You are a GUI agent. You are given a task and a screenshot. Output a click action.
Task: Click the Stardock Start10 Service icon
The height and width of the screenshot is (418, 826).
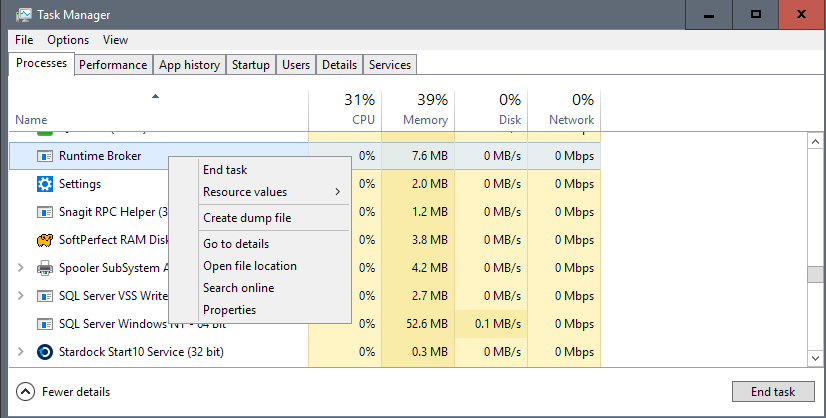point(45,352)
